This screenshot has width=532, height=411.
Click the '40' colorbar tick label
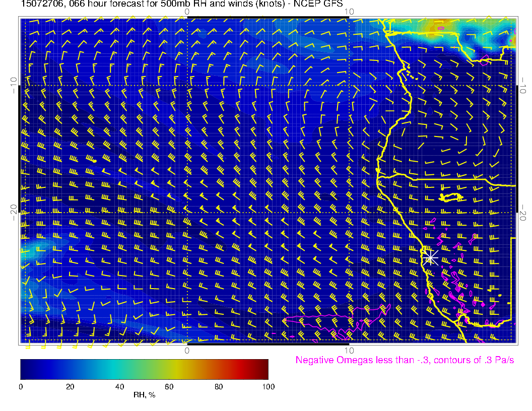click(x=119, y=387)
